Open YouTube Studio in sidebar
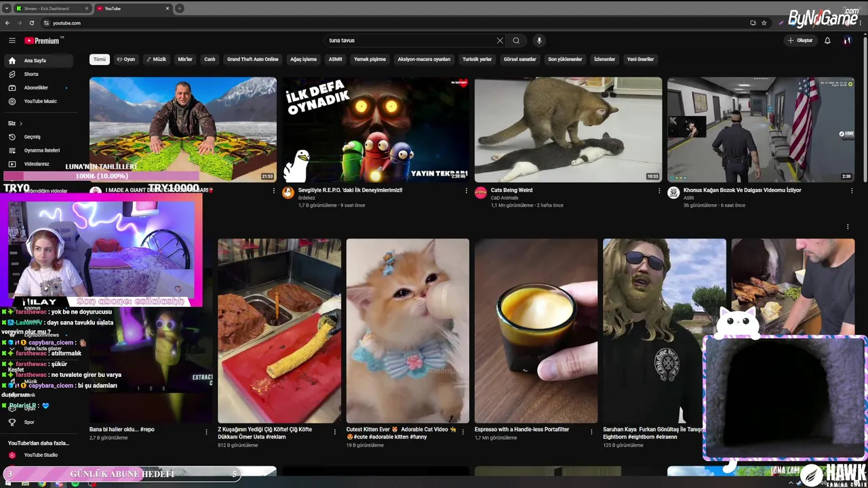This screenshot has height=488, width=868. pos(38,455)
